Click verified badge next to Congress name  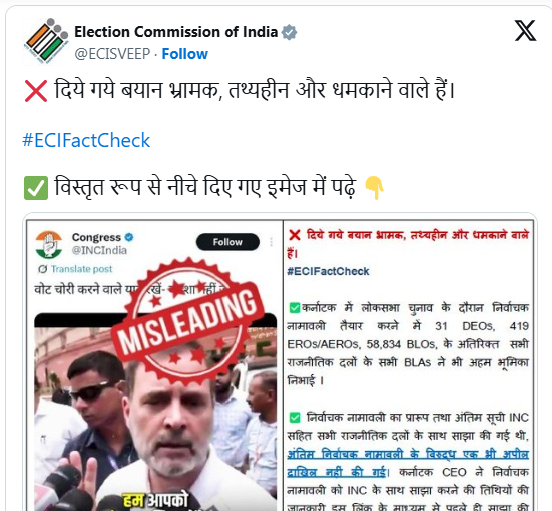tap(129, 237)
